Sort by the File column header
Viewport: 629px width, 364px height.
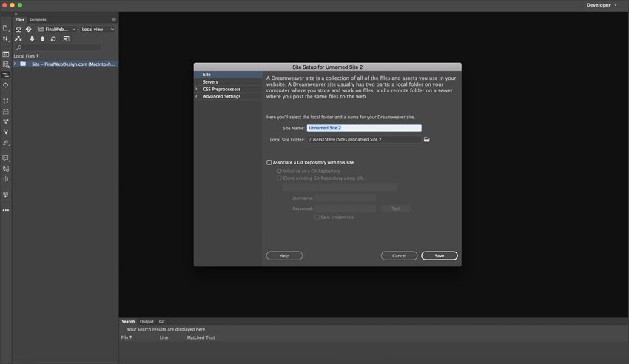pos(127,337)
